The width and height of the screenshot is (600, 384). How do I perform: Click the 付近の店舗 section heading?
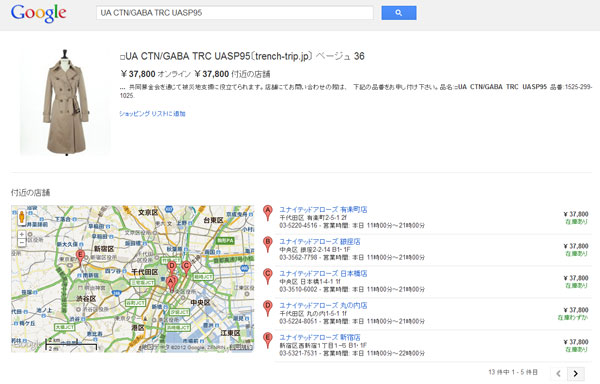(30, 192)
